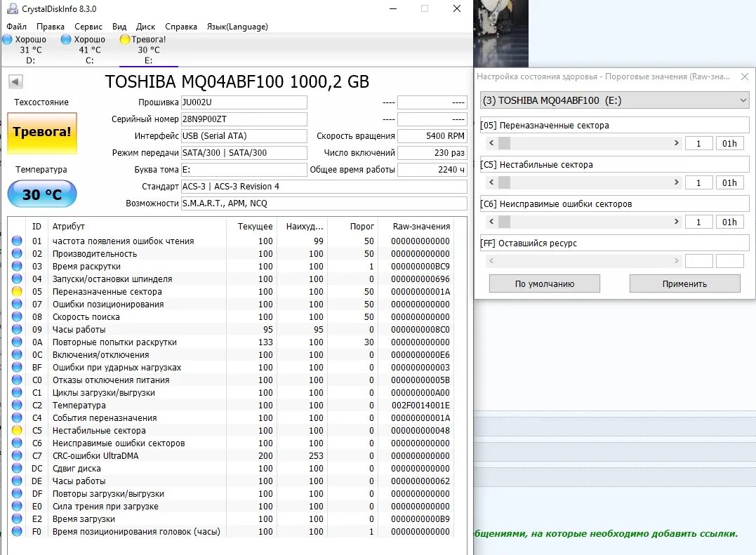Expand the TOSHIBA MQ04ABF100 (E:) disk dropdown
The height and width of the screenshot is (555, 756).
615,100
